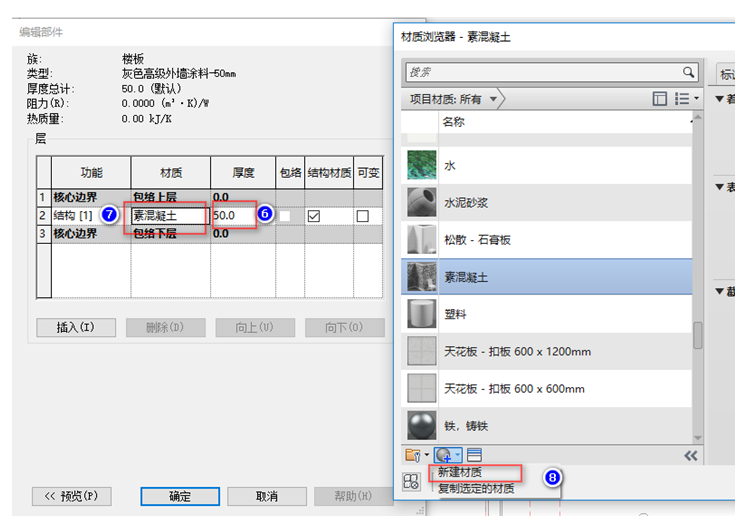Screen dimensions: 753x521
Task: Toggle the 结构材质 checkbox in row 2
Action: coord(314,216)
